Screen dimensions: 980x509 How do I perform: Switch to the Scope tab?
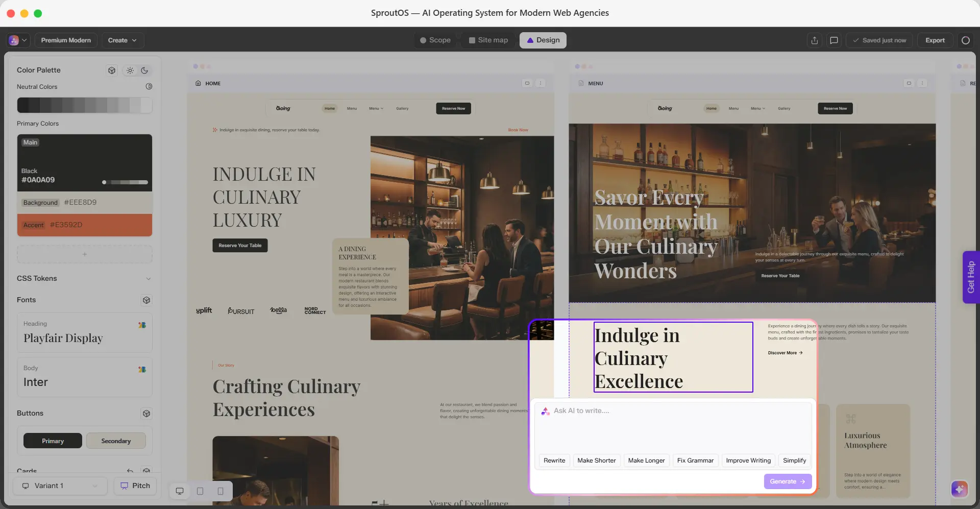point(435,40)
